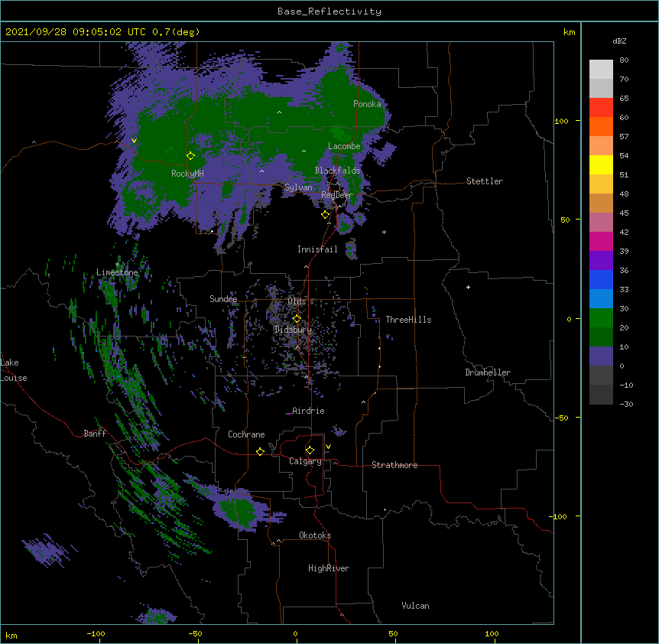Click the Vulcan city label
This screenshot has height=644, width=659.
click(x=415, y=606)
